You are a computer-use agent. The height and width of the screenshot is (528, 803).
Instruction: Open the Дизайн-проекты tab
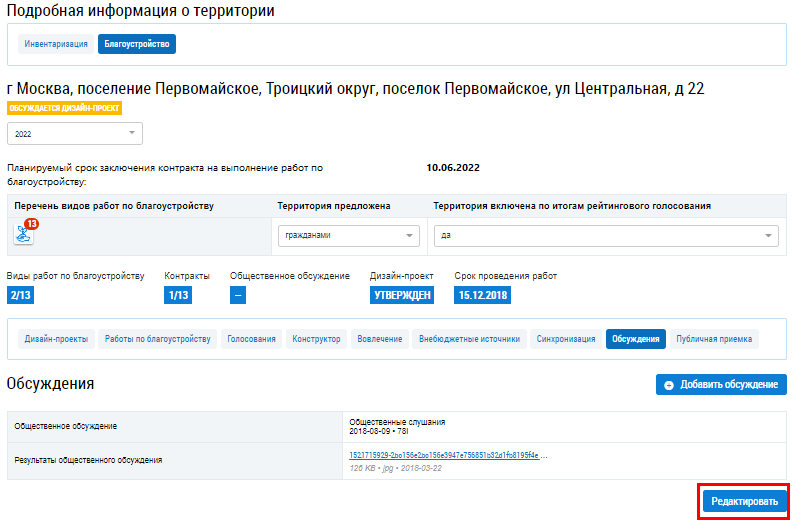point(55,339)
